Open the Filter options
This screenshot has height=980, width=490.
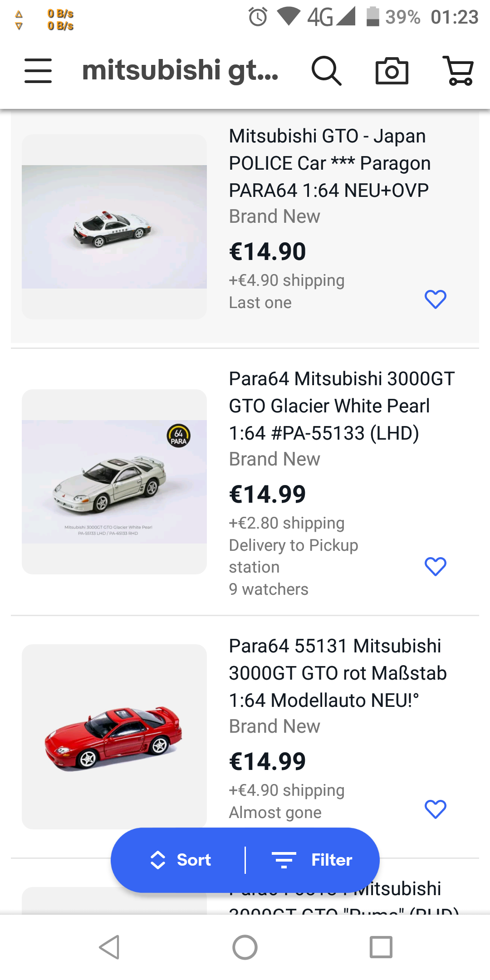click(312, 860)
